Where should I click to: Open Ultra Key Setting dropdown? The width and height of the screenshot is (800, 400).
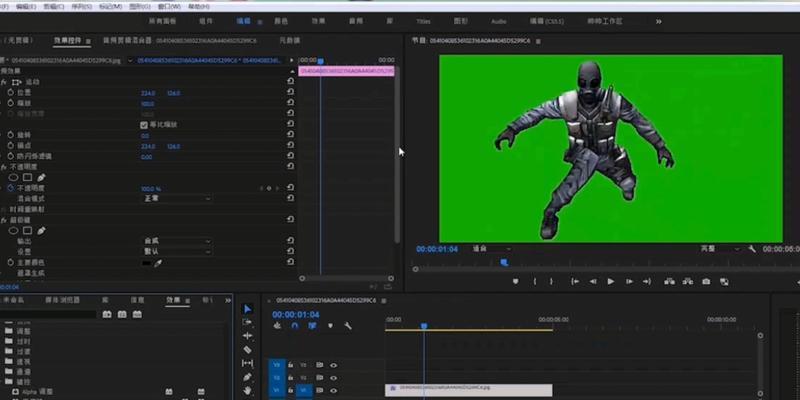click(177, 252)
